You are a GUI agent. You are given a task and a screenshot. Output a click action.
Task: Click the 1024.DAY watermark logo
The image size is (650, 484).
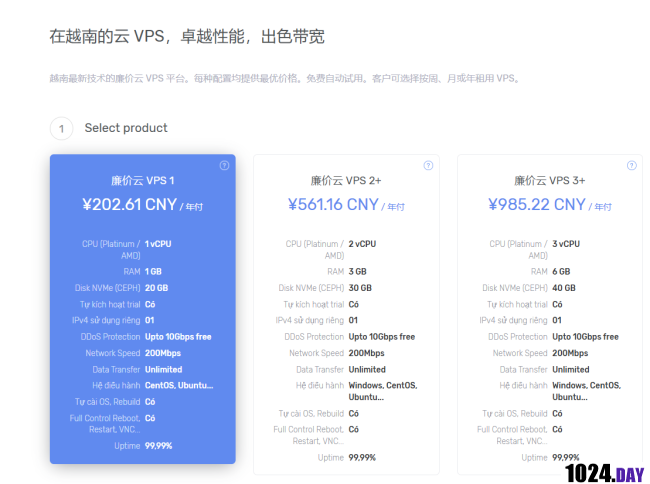(x=604, y=472)
